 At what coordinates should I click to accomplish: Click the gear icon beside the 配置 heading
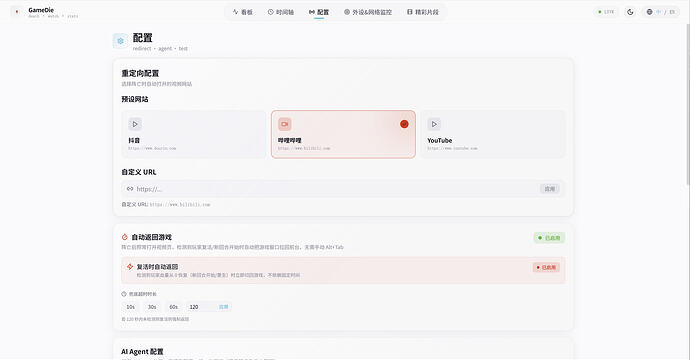(120, 41)
